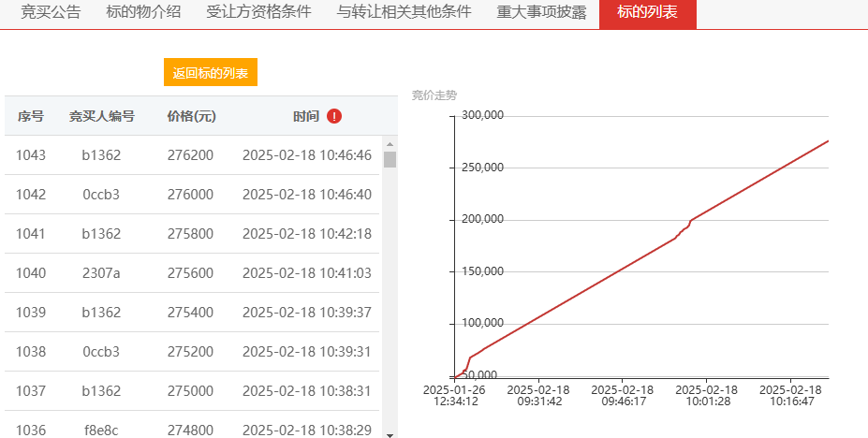Click timestamp 2025-02-18 10:42:18
This screenshot has height=438, width=868.
click(307, 234)
